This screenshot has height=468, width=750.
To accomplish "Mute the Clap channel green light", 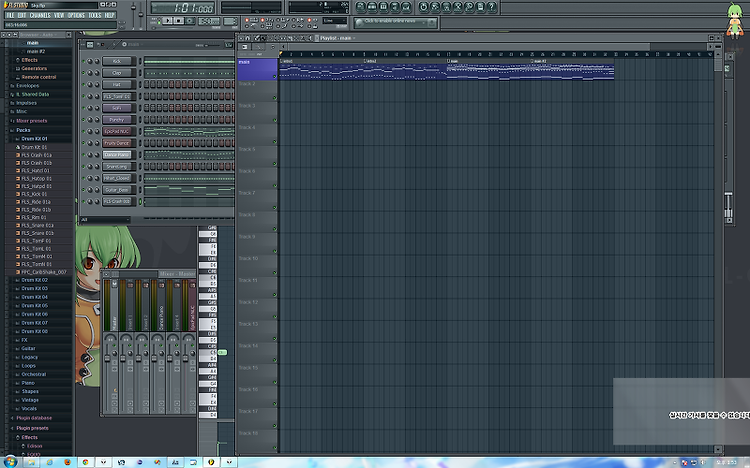I will coord(83,73).
